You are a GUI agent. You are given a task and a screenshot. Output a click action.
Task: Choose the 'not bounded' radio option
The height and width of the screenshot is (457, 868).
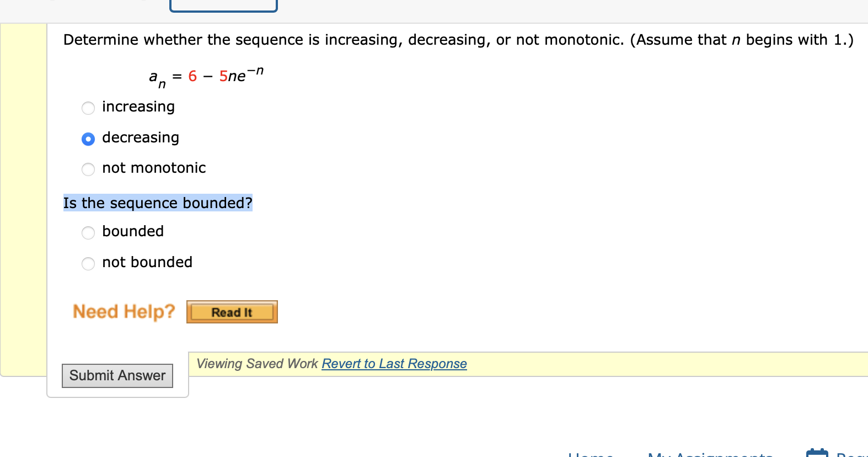88,263
